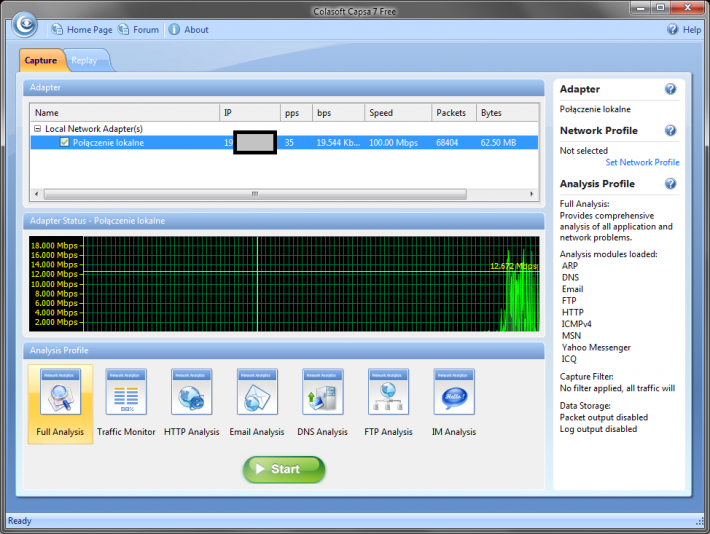Click the DNS module entry in side panel

click(x=571, y=277)
